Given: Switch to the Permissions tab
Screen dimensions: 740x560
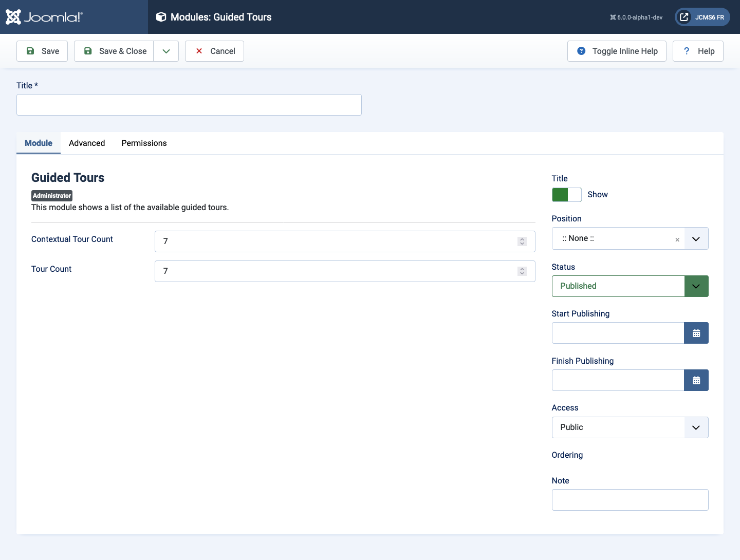Looking at the screenshot, I should (144, 143).
